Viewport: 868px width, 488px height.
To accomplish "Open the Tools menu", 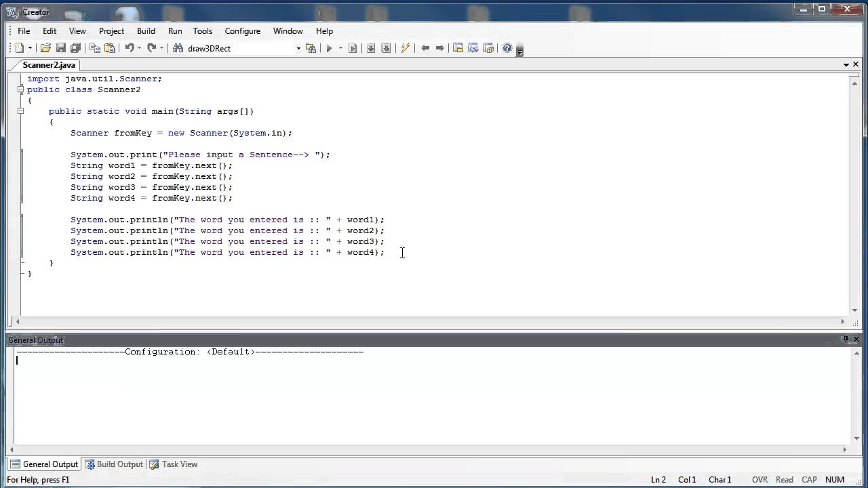I will click(x=203, y=31).
